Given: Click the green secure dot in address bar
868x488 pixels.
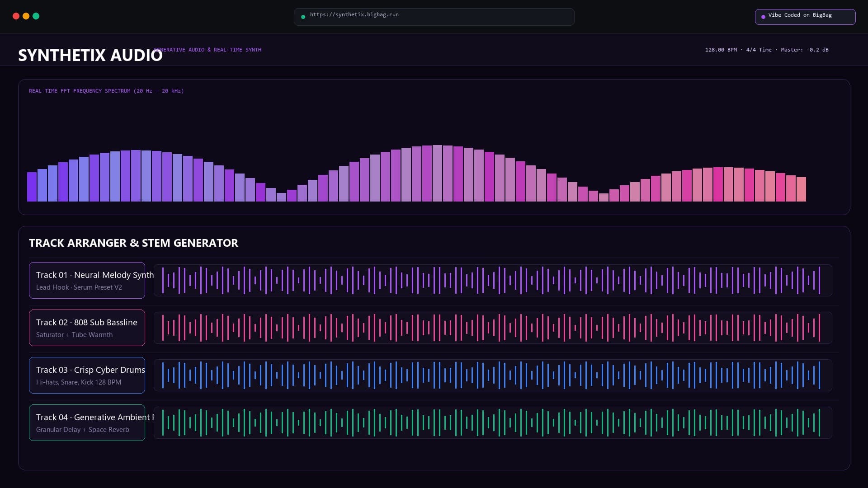Looking at the screenshot, I should [303, 17].
